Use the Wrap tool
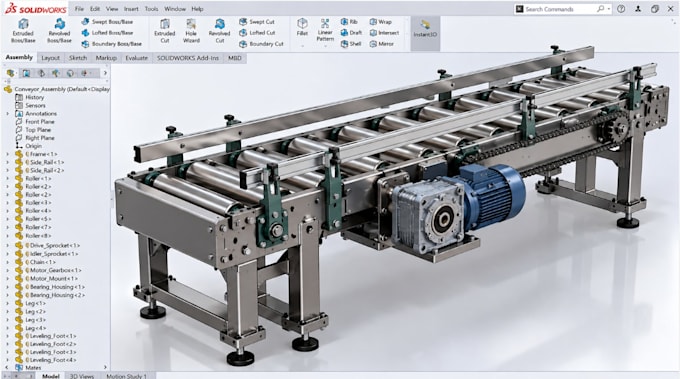The width and height of the screenshot is (680, 379). [380, 21]
